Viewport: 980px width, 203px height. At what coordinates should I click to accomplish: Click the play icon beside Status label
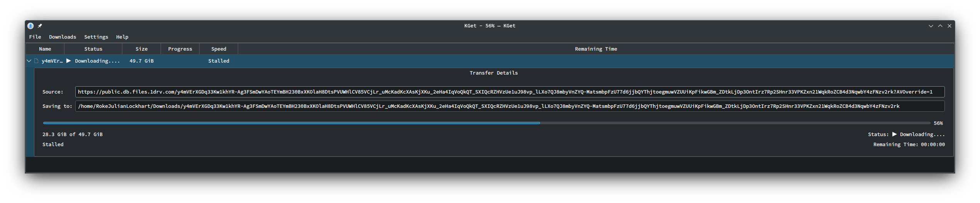[x=894, y=135]
